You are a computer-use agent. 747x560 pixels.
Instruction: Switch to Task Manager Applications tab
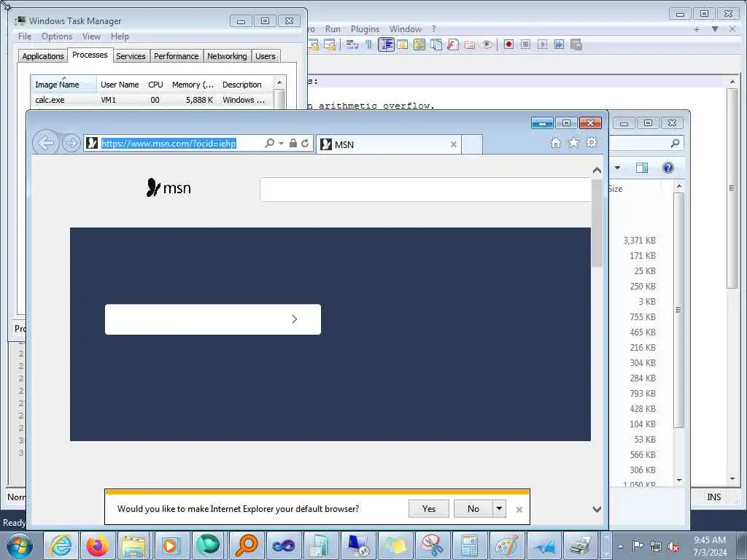point(43,56)
